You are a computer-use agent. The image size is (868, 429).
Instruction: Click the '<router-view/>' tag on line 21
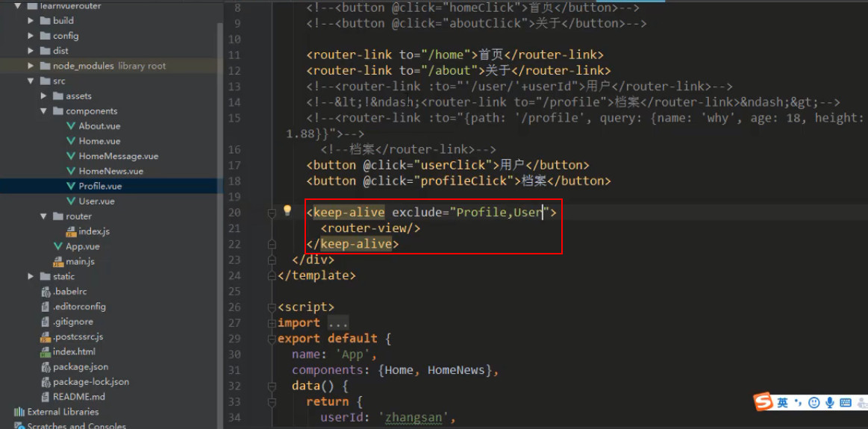pyautogui.click(x=371, y=228)
